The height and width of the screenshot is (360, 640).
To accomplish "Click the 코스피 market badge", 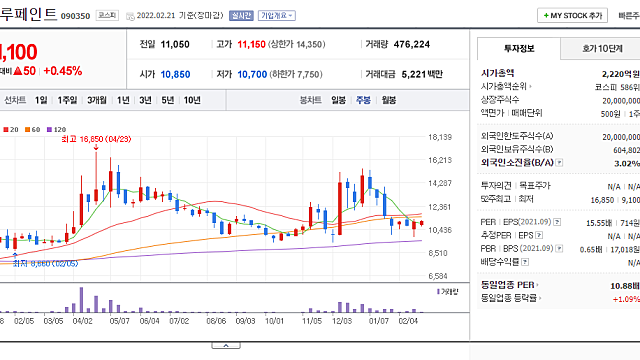I will 107,16.
